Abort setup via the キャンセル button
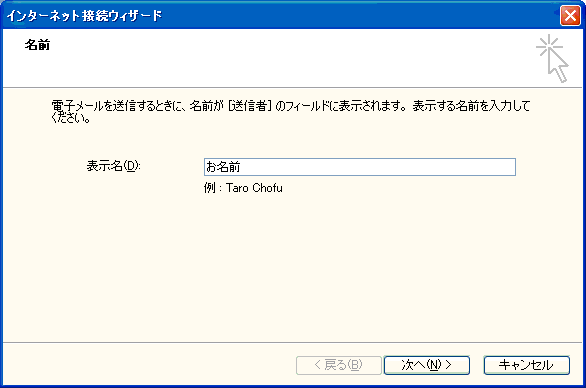The width and height of the screenshot is (586, 388). (x=527, y=365)
